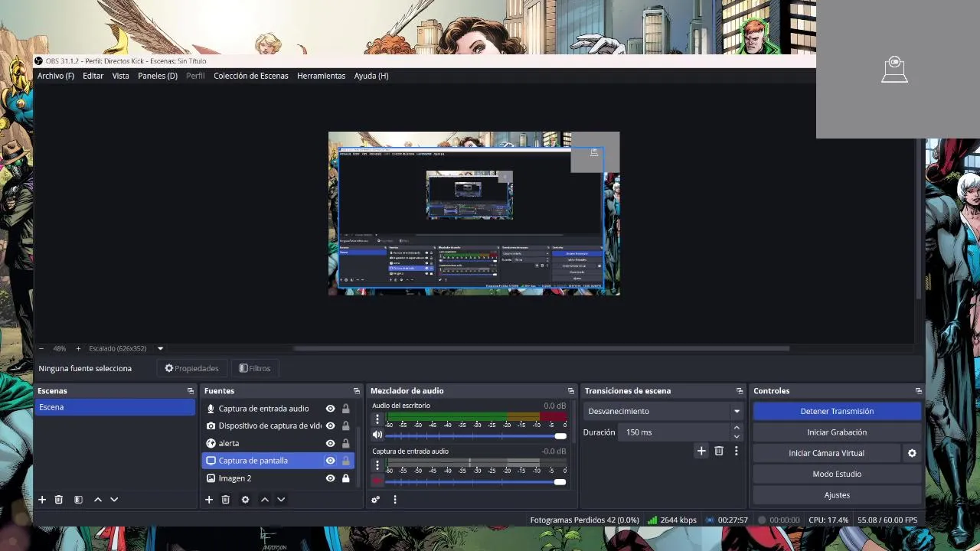This screenshot has height=551, width=980.
Task: Remove the selected source with the trash icon
Action: 225,500
